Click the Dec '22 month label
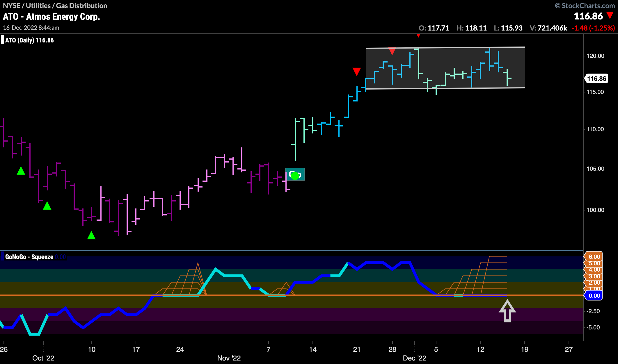The width and height of the screenshot is (618, 364). (x=415, y=358)
